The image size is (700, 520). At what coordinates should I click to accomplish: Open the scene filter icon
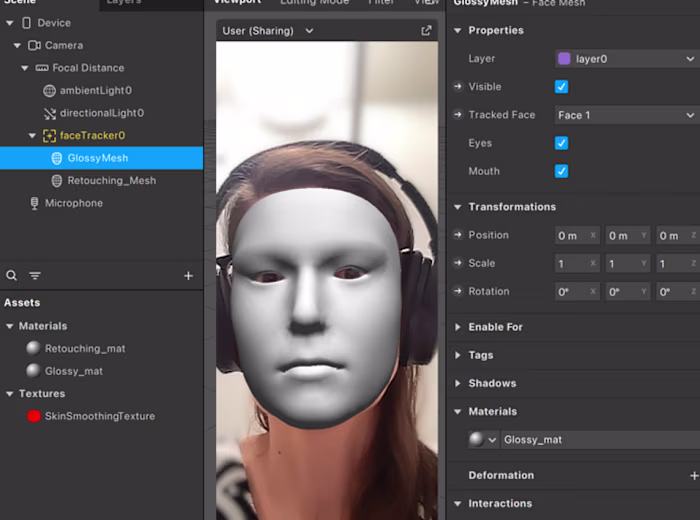coord(35,275)
